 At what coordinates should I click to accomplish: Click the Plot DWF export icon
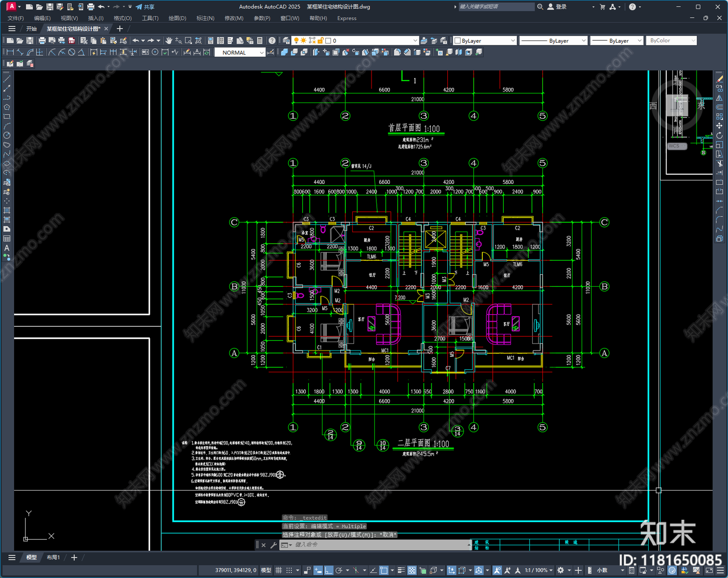[71, 41]
